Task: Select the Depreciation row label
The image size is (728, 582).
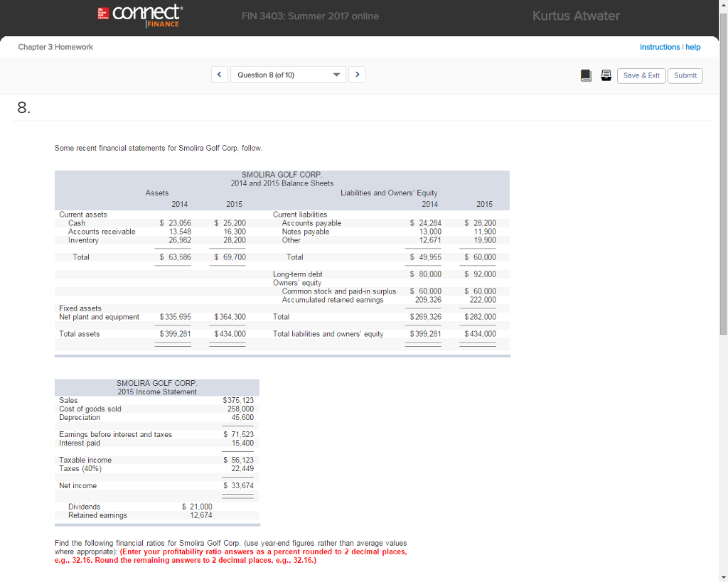Action: [x=80, y=418]
